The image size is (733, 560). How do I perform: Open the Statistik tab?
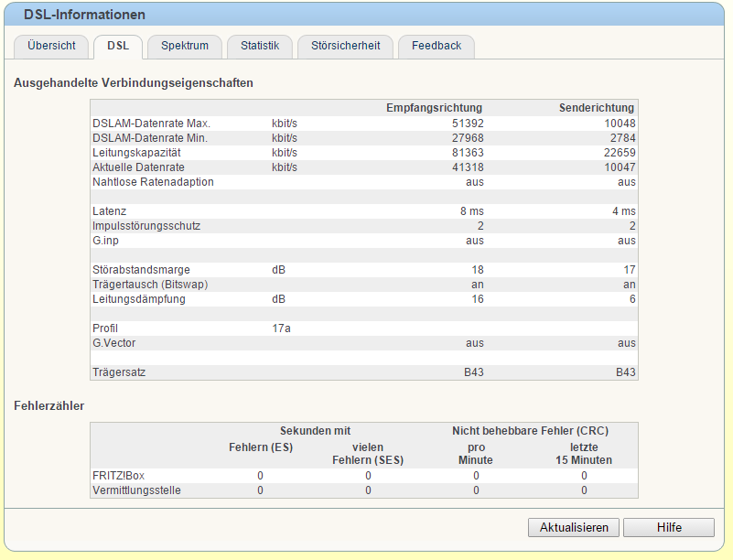260,47
